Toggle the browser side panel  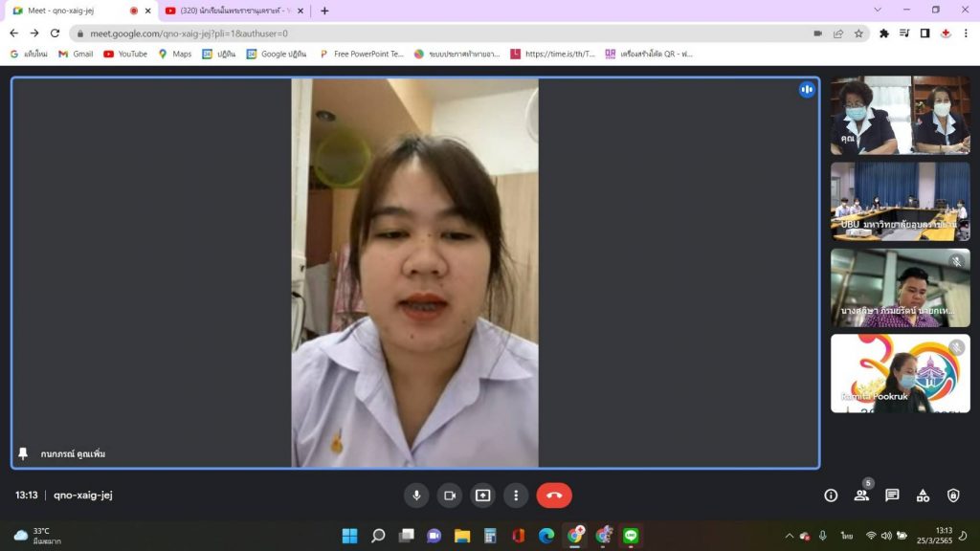point(924,33)
